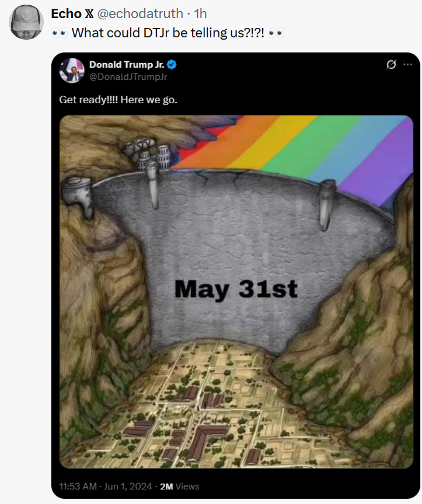Open the Echo X display name
Image resolution: width=422 pixels, height=504 pixels.
pyautogui.click(x=72, y=13)
